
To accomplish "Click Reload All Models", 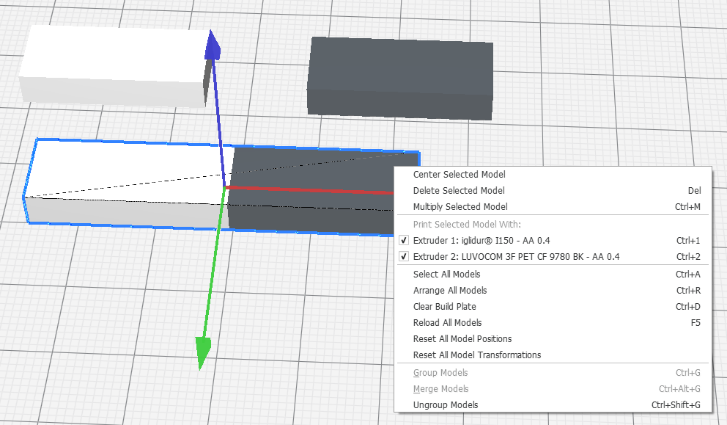I will point(447,322).
